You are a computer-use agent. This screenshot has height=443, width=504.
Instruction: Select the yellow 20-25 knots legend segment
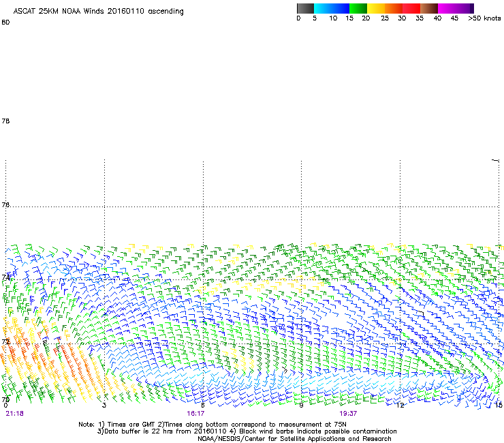376,8
